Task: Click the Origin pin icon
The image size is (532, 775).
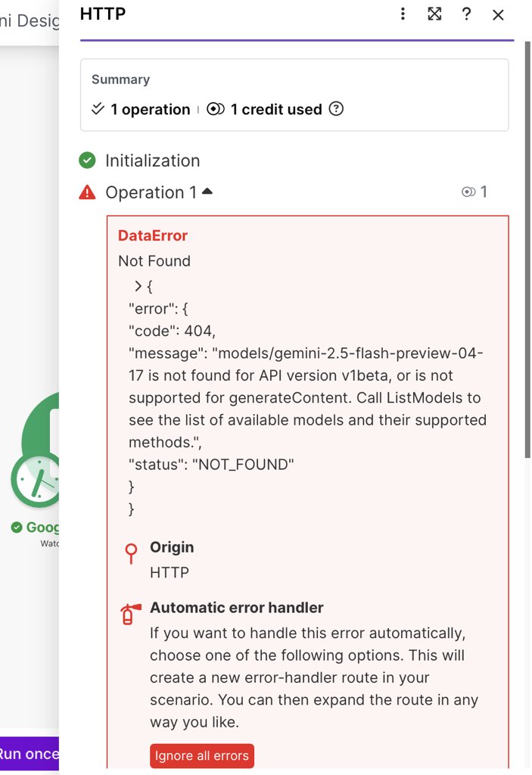Action: click(x=131, y=553)
